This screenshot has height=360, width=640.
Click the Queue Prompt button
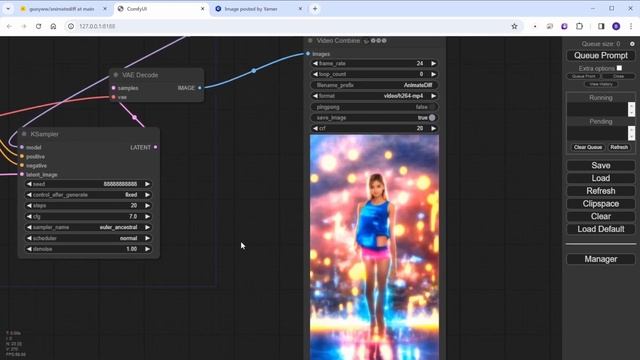(x=600, y=56)
